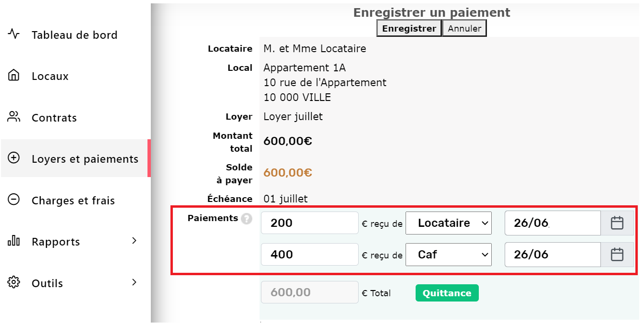This screenshot has width=644, height=324.
Task: Click the Loyers et paiements plus-circle icon
Action: point(14,158)
